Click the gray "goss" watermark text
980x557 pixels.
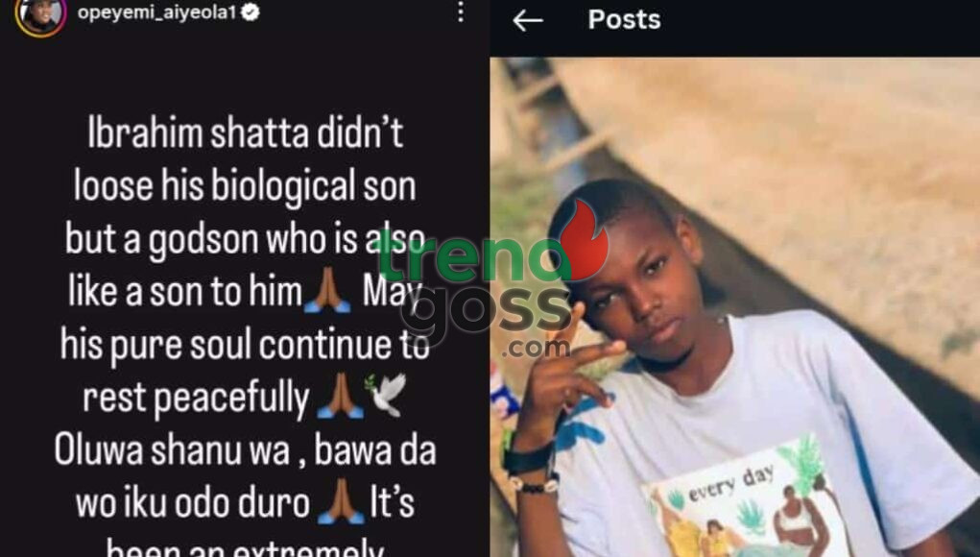coord(487,312)
